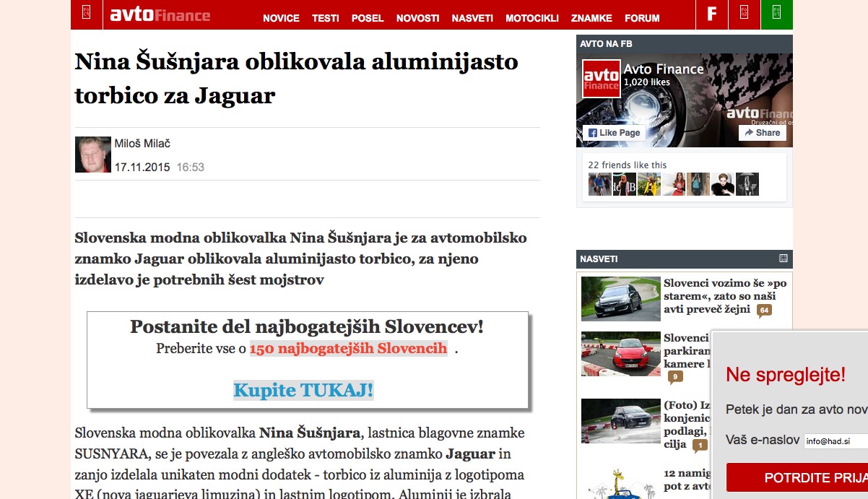Click the white F icon in header
868x499 pixels.
click(x=711, y=14)
